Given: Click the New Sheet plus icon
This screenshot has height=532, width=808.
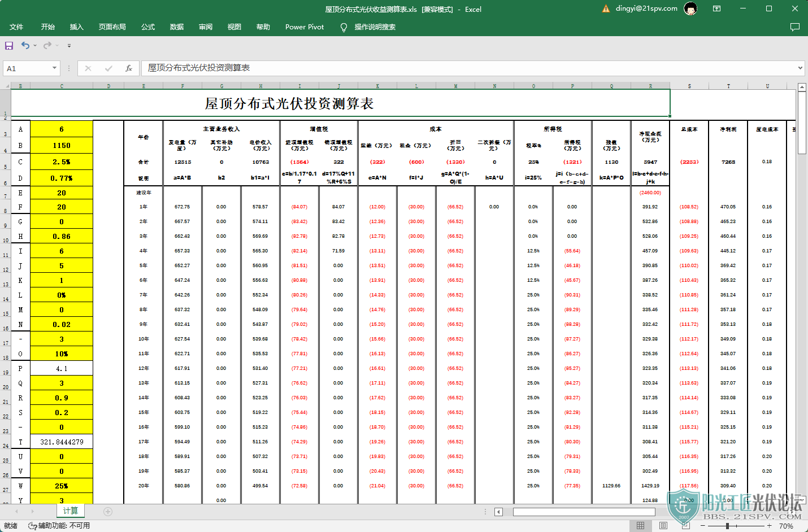Looking at the screenshot, I should tap(108, 512).
